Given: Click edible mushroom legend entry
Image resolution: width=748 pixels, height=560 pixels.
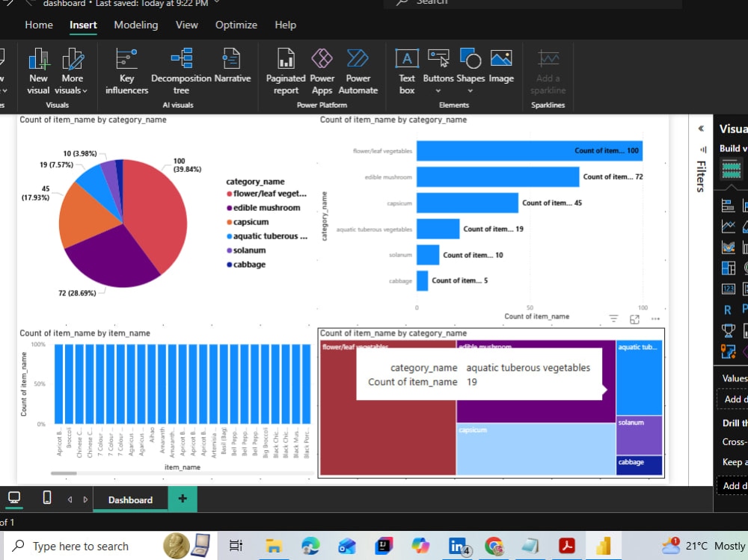Looking at the screenshot, I should (263, 208).
